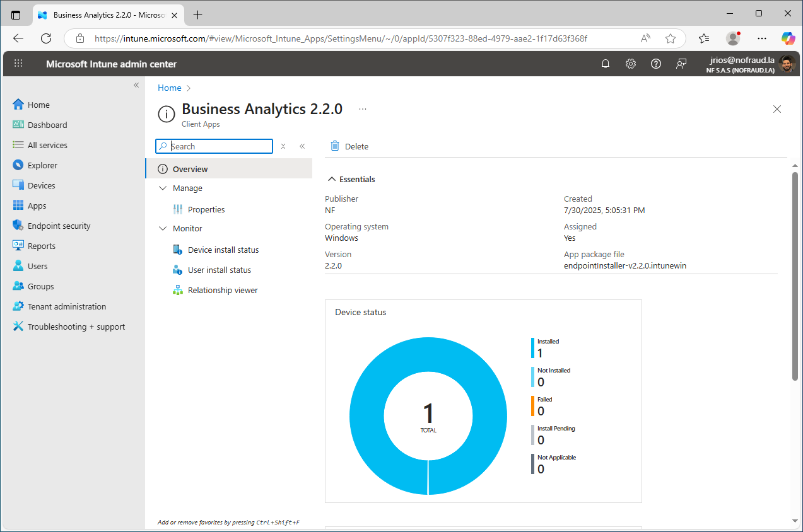Open the Apps grid icon
Viewport: 803px width, 532px height.
[18, 205]
